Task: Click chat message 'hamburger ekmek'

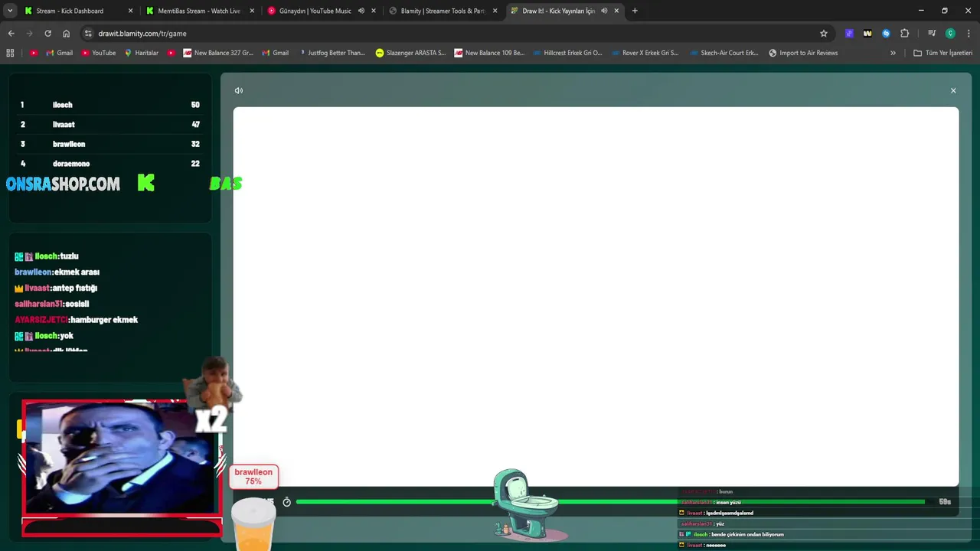Action: tap(104, 320)
